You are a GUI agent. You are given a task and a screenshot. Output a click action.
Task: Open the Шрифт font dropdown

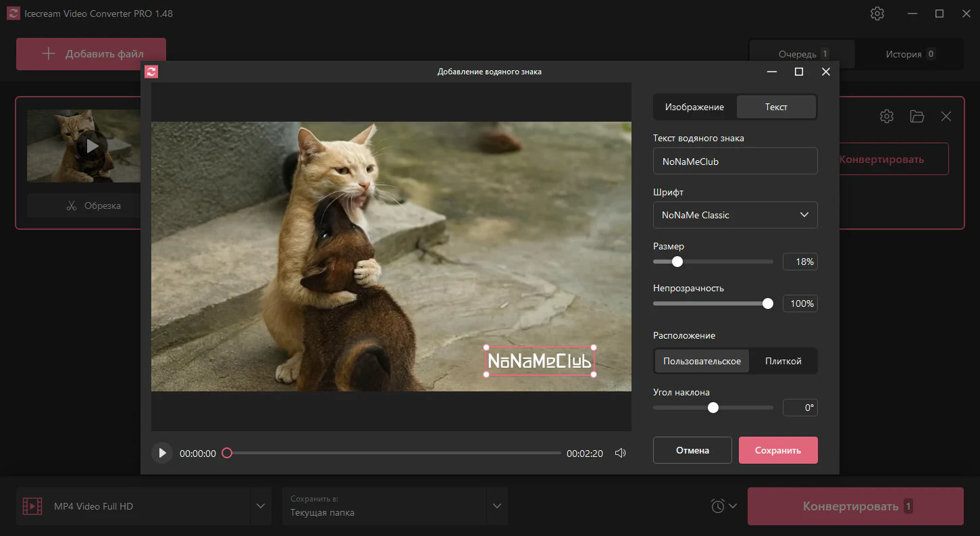[735, 215]
